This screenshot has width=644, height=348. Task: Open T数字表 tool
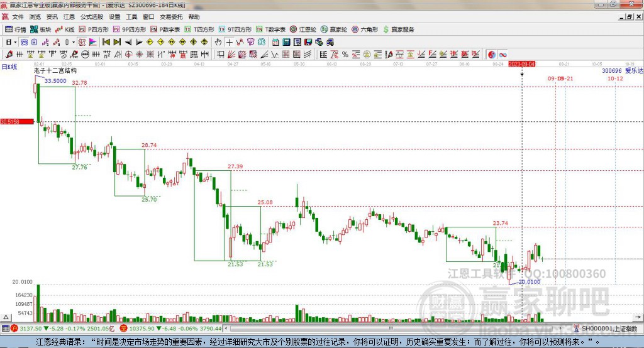point(270,30)
